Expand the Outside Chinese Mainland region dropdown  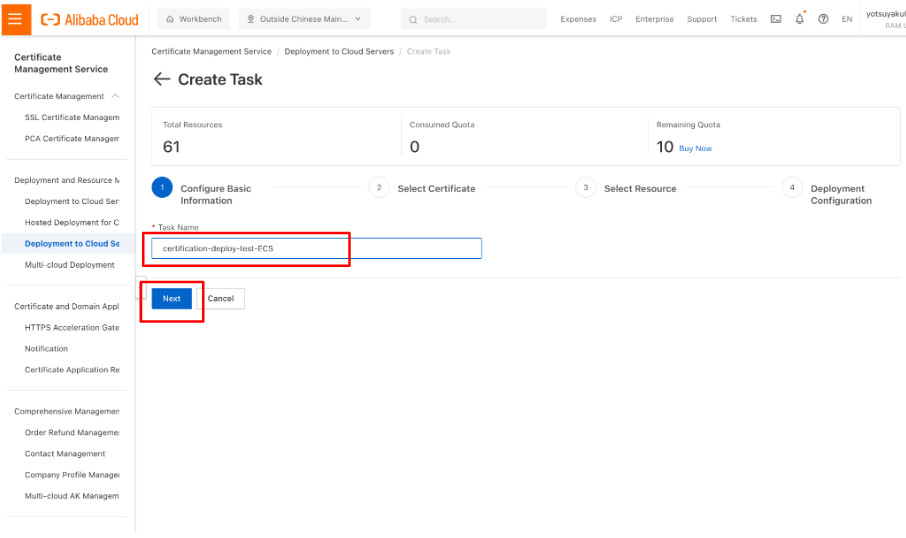click(x=304, y=19)
